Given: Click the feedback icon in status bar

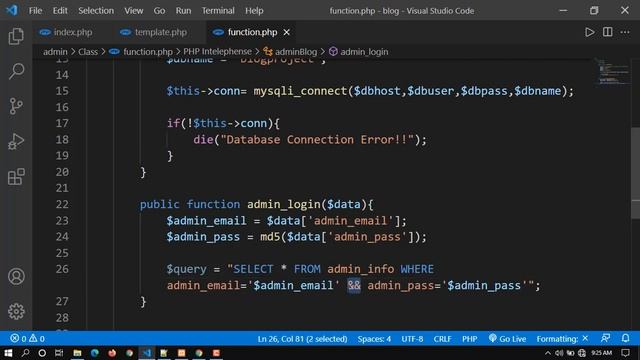Looking at the screenshot, I should pos(605,338).
